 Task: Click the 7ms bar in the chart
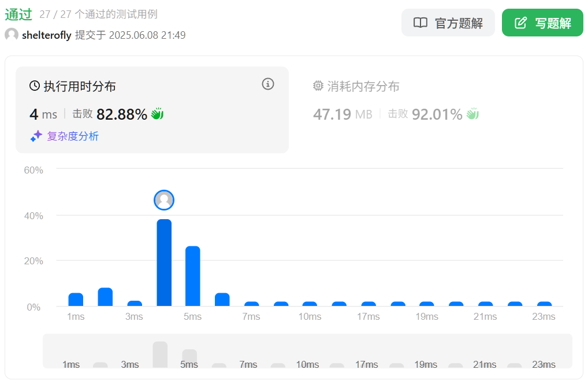[252, 304]
